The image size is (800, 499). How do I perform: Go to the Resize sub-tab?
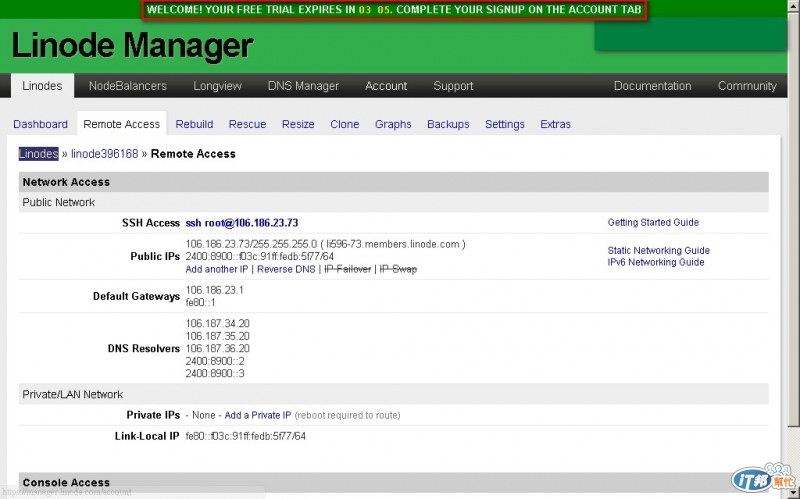(x=298, y=124)
